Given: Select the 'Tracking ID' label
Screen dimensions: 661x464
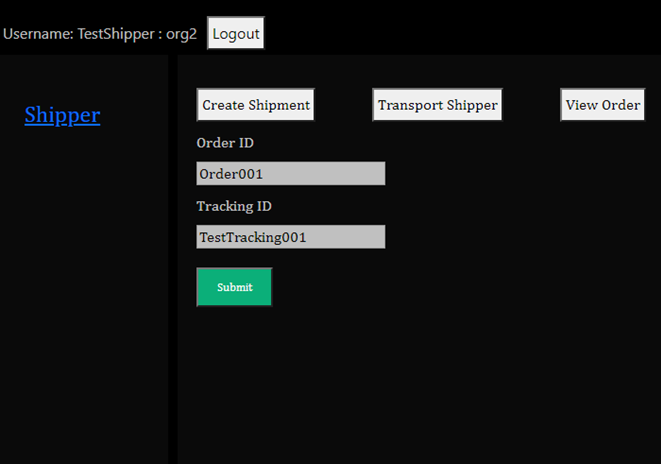Looking at the screenshot, I should (234, 206).
